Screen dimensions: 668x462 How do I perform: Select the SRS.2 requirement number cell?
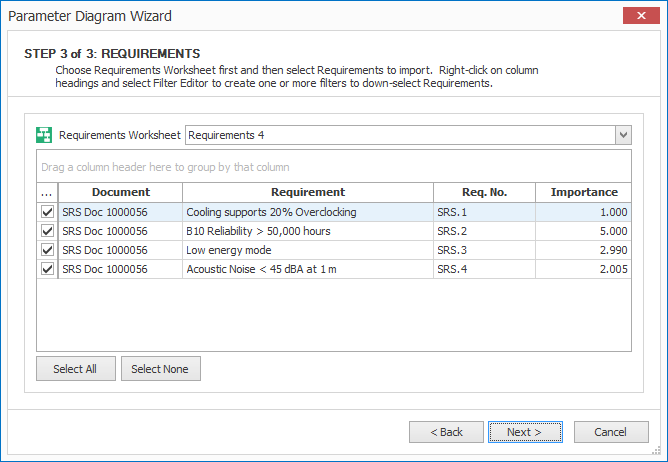click(x=484, y=231)
